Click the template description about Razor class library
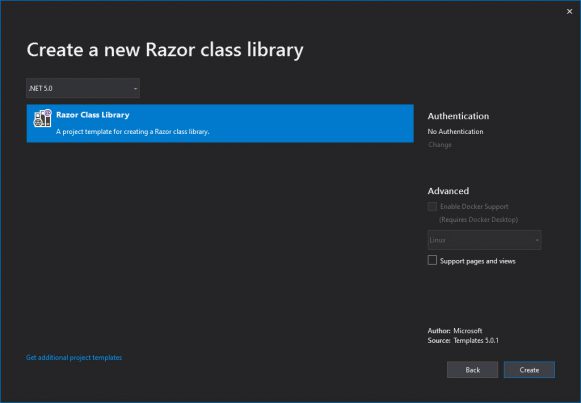 [133, 131]
